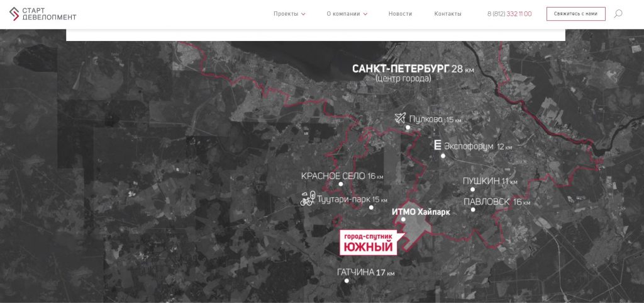
Task: Select the Экспофорум map marker dot
Action: click(443, 156)
